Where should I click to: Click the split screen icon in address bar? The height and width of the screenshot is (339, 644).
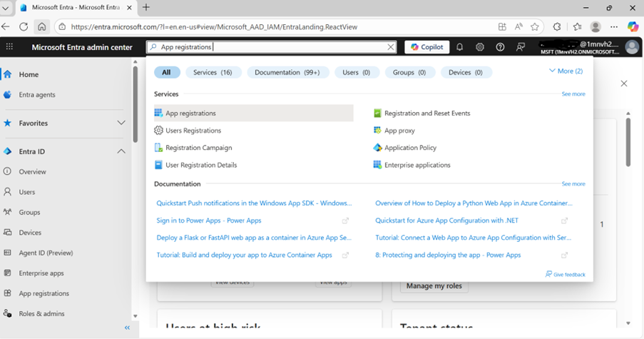coord(502,26)
